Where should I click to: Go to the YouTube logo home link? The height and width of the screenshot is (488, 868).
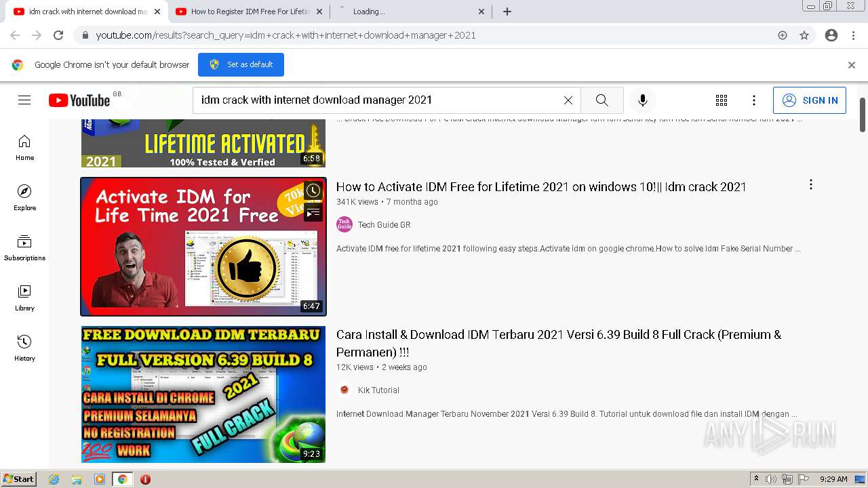pos(79,100)
